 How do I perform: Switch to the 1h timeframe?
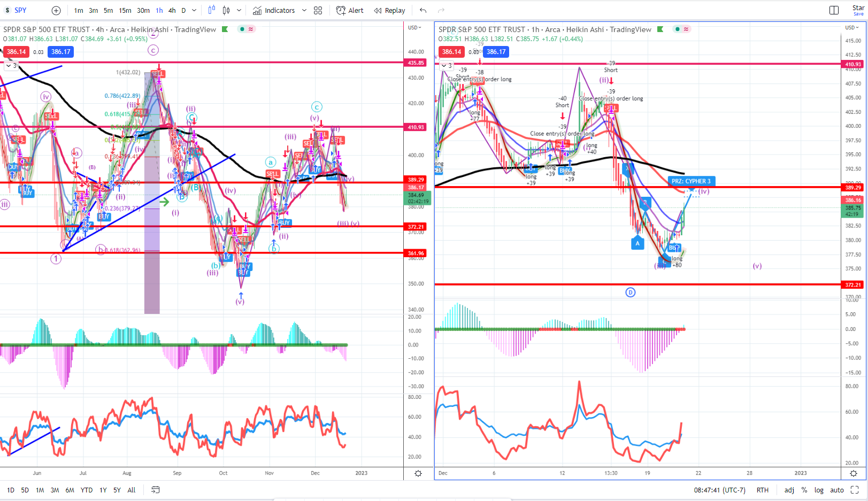(x=159, y=10)
